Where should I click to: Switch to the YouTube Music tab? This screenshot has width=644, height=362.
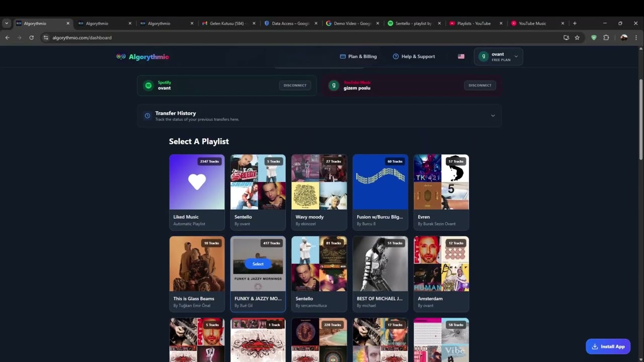pyautogui.click(x=536, y=23)
